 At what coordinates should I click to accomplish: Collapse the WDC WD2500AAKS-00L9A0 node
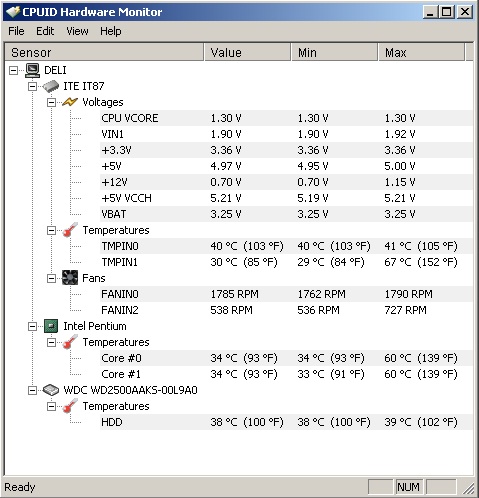tap(32, 390)
